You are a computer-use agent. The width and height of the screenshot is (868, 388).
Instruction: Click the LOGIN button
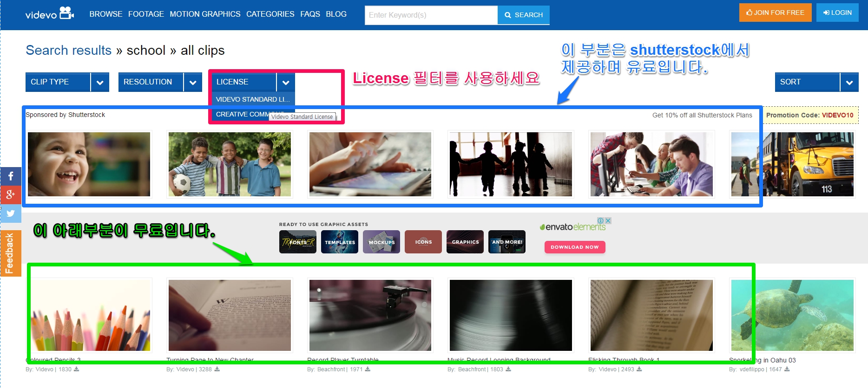click(837, 13)
